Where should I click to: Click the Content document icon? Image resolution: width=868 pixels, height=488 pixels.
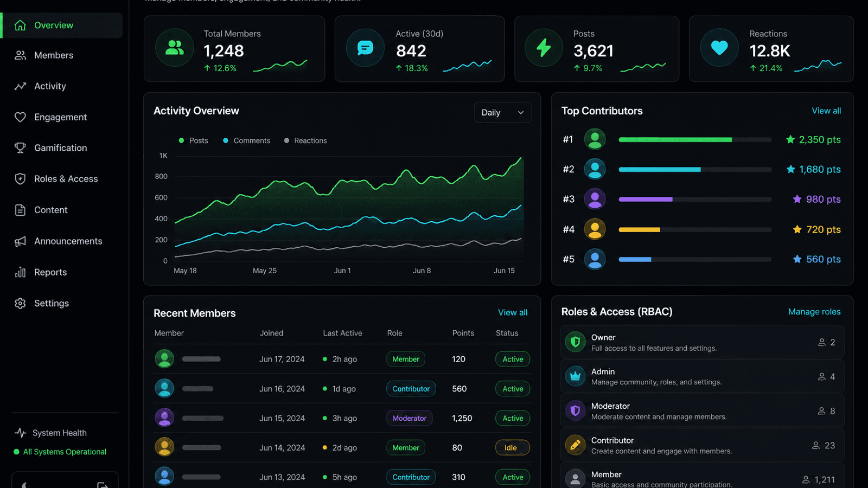click(20, 210)
